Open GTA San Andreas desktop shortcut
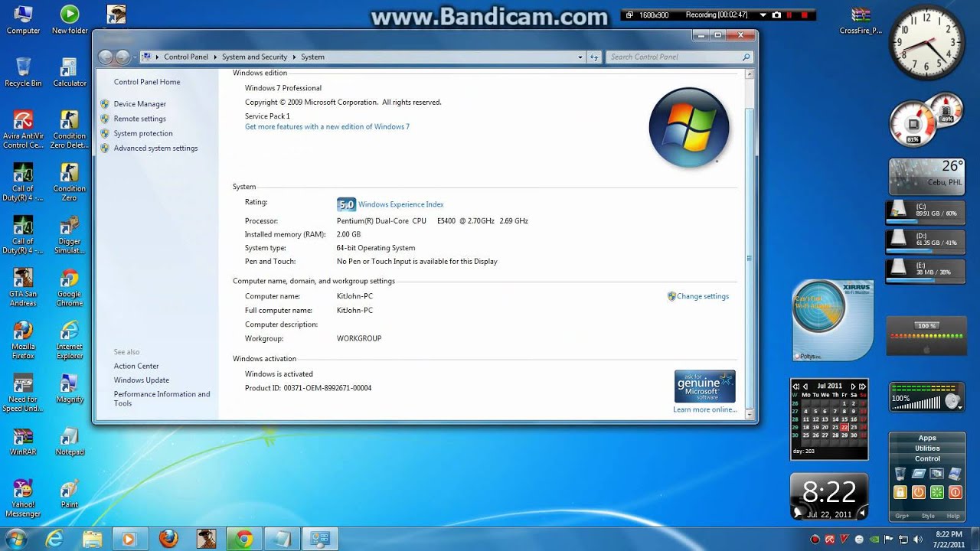Image resolution: width=980 pixels, height=551 pixels. [x=23, y=287]
